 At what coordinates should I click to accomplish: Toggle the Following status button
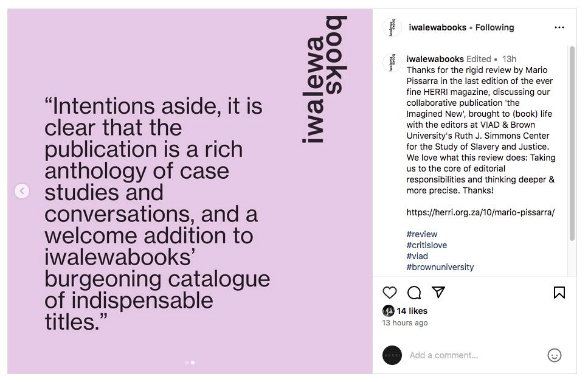pos(494,27)
